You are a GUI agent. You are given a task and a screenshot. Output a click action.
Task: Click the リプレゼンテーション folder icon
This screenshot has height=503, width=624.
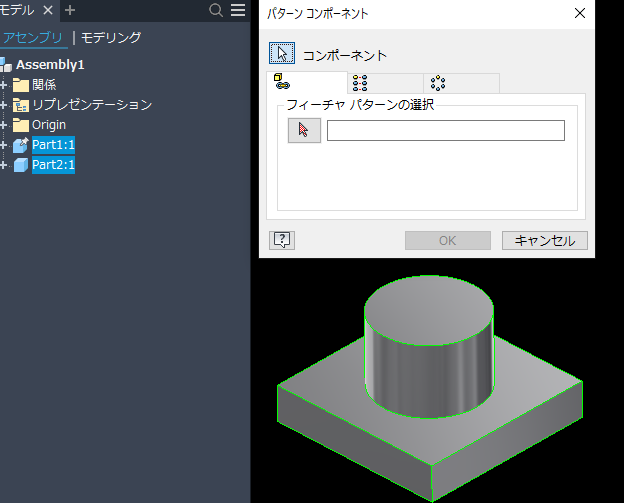coord(21,105)
